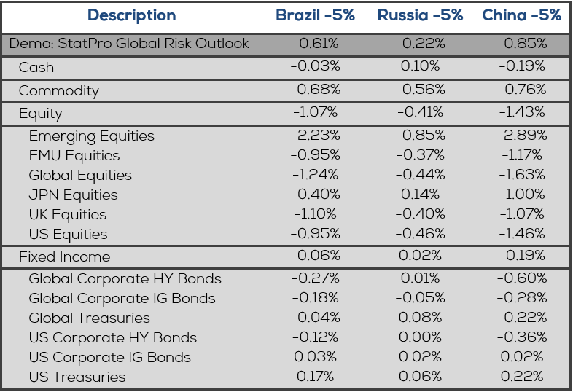The height and width of the screenshot is (392, 573).
Task: Click Emerging Equities China value -2.89%
Action: 521,136
